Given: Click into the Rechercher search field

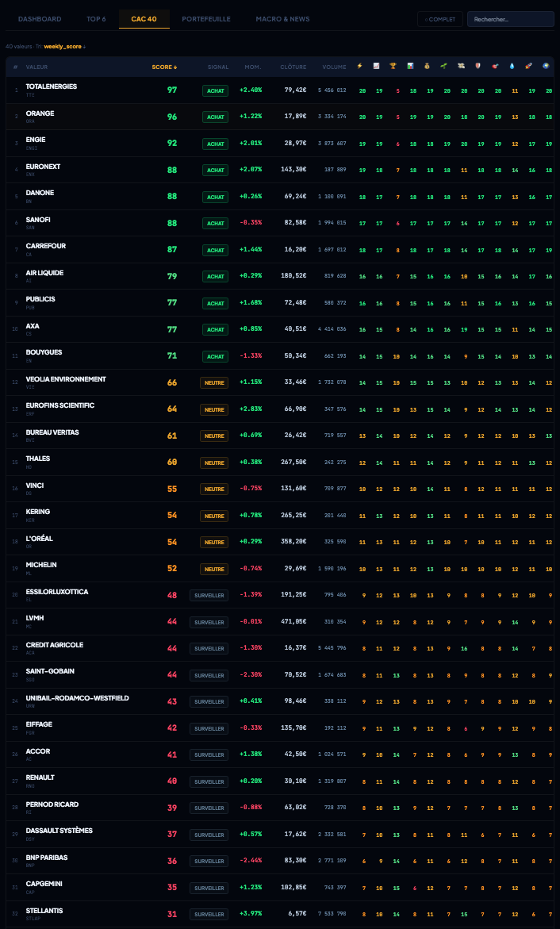Looking at the screenshot, I should (x=509, y=19).
